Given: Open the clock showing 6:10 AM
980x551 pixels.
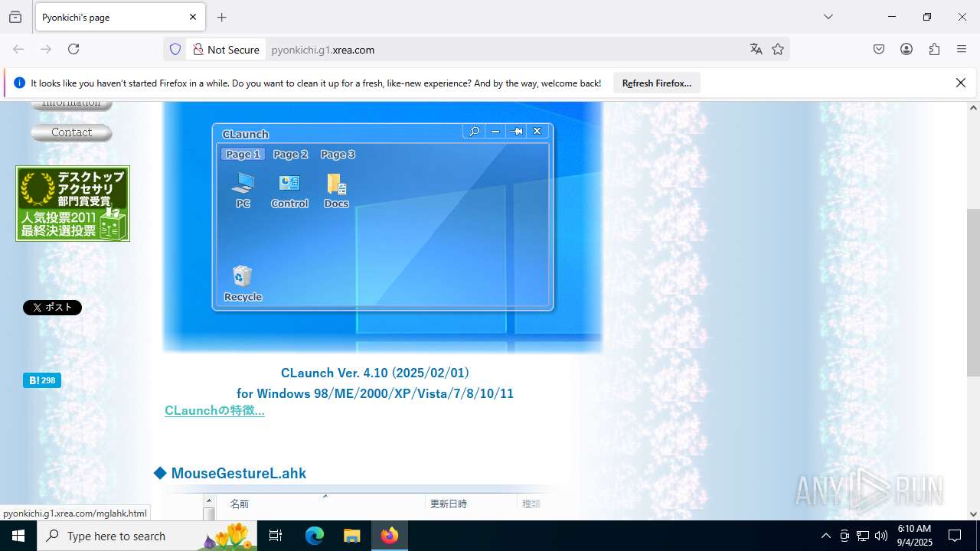Looking at the screenshot, I should click(914, 536).
